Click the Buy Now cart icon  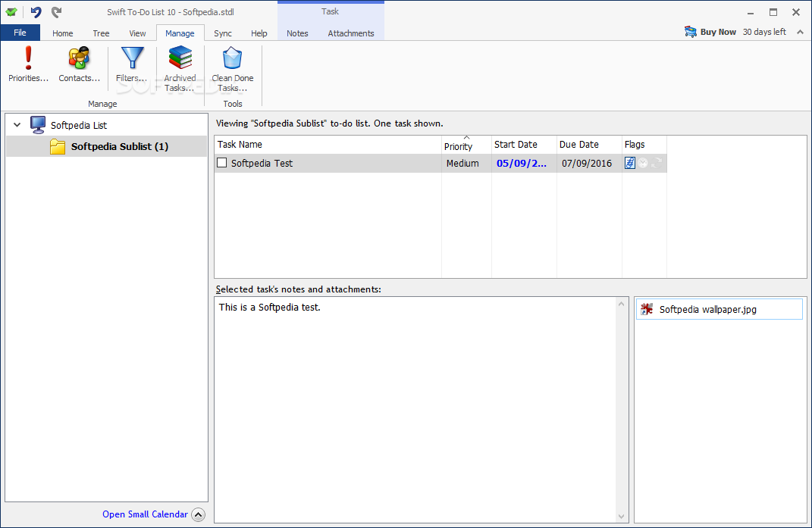(690, 32)
